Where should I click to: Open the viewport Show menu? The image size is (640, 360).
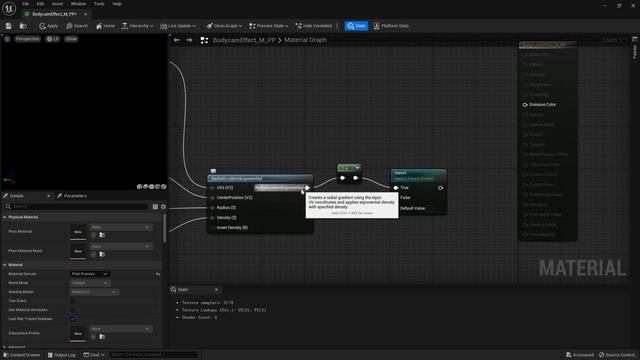[x=71, y=39]
